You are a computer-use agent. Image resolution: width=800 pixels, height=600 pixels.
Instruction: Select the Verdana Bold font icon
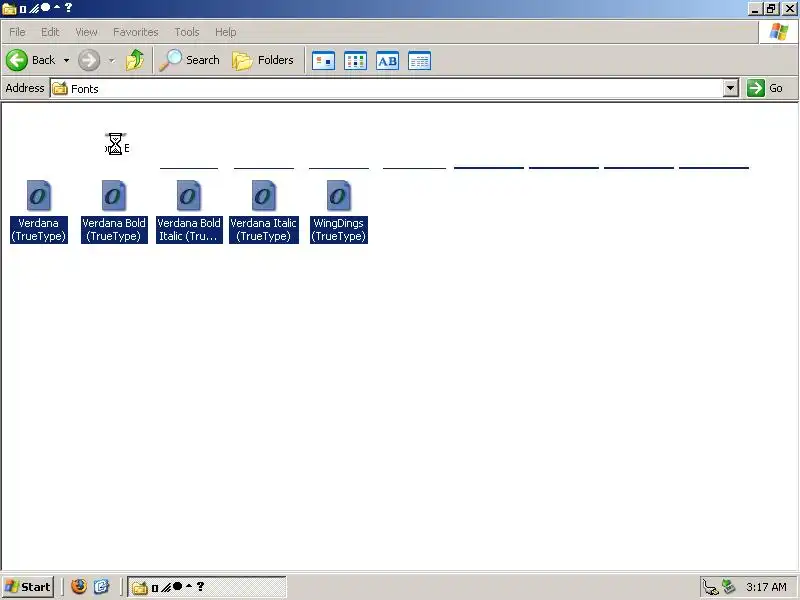114,195
